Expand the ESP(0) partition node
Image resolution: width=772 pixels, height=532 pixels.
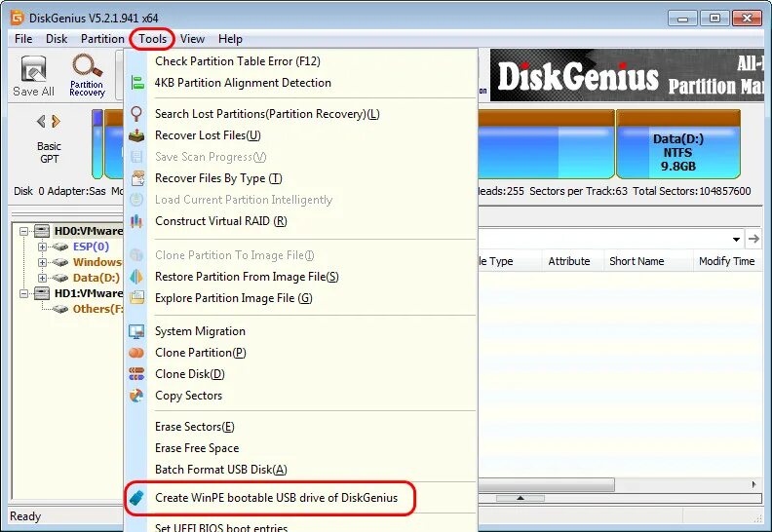point(42,247)
